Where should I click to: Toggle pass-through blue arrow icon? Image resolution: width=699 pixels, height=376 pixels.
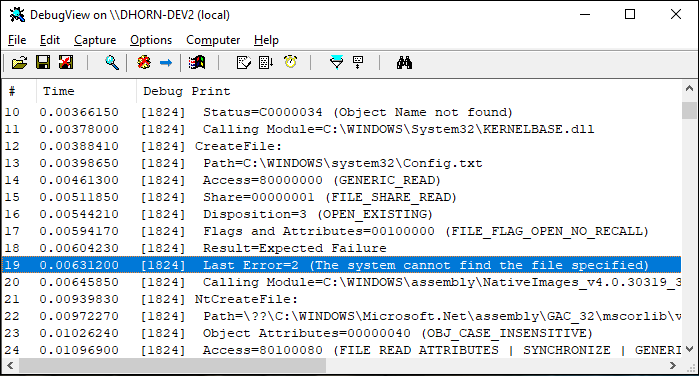click(166, 62)
